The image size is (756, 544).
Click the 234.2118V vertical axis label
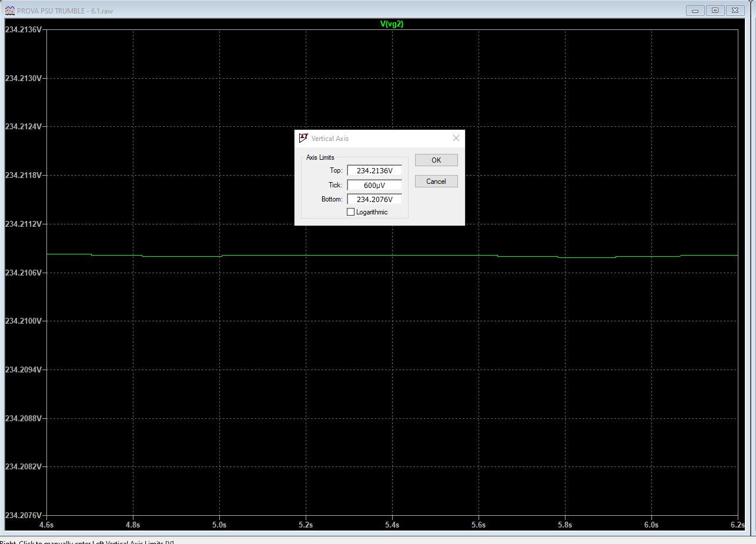pos(24,175)
